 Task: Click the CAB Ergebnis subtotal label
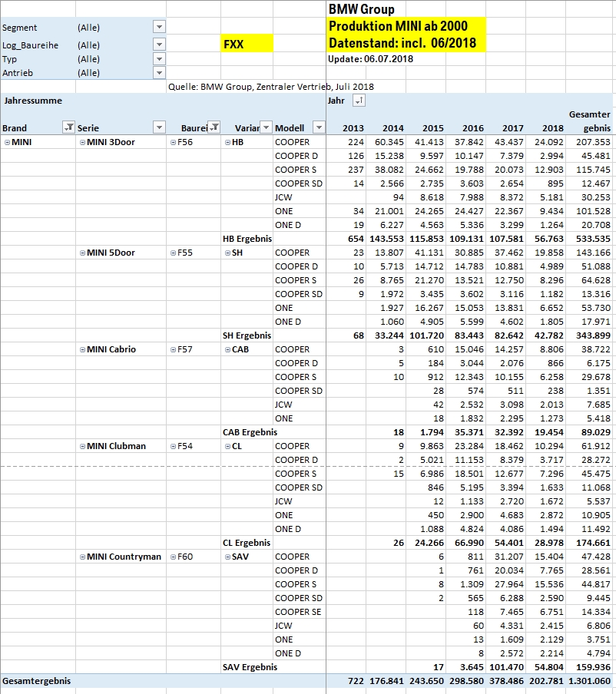pyautogui.click(x=250, y=432)
